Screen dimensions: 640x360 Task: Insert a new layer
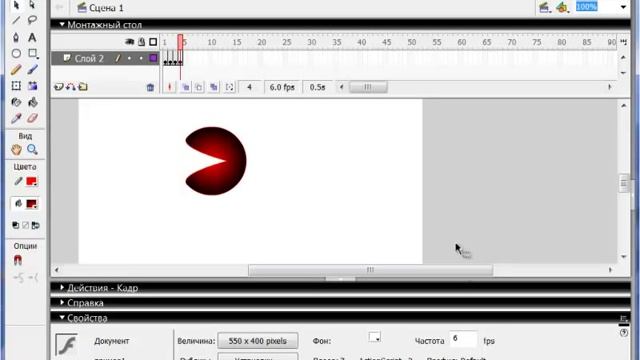(x=58, y=87)
